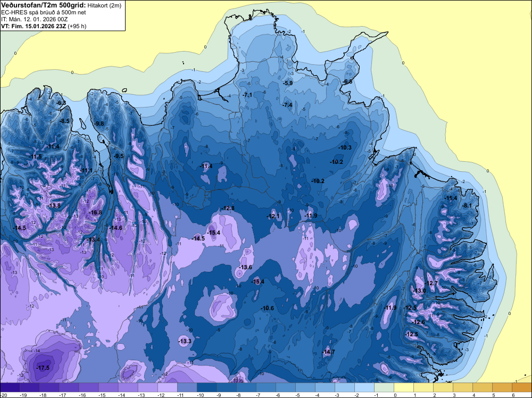This screenshot has height=398, width=532.
Task: Click the 'EC-HRES spá brúuð á 500m net' line
Action: [44, 13]
